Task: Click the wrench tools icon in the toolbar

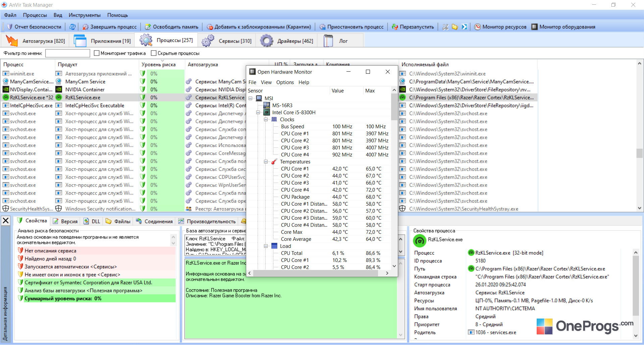Action: [x=445, y=27]
